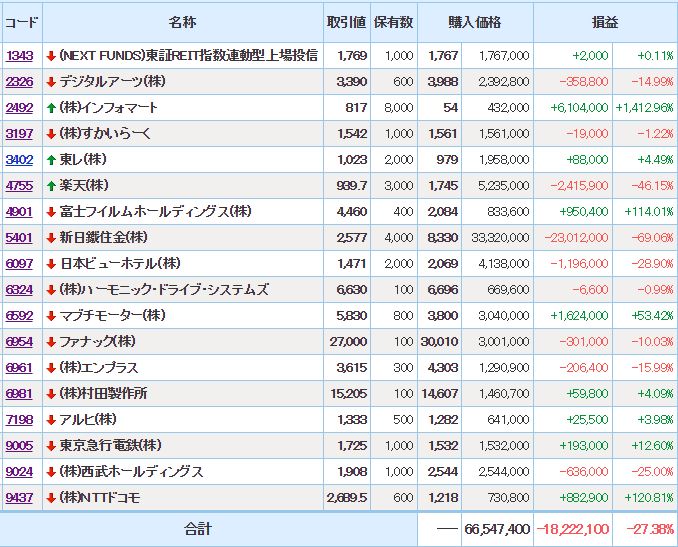The width and height of the screenshot is (678, 547).
Task: Click the red down arrow beside 富士フイルムホールディングス(株)
Action: (51, 212)
